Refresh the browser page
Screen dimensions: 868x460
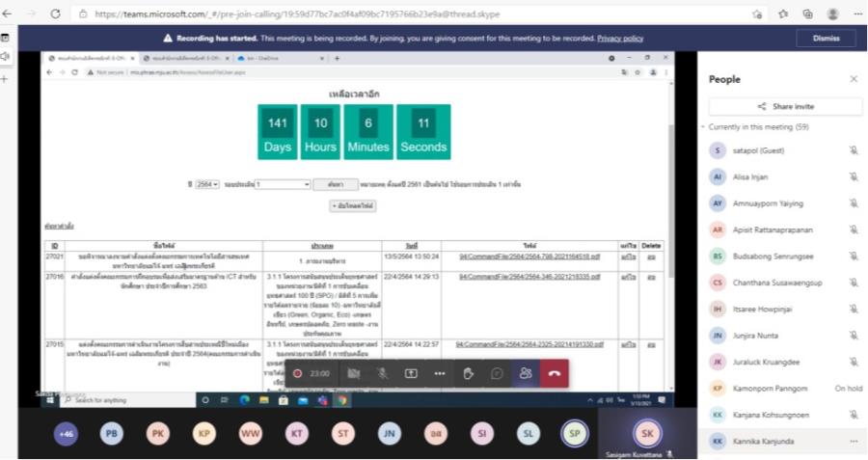[53, 13]
